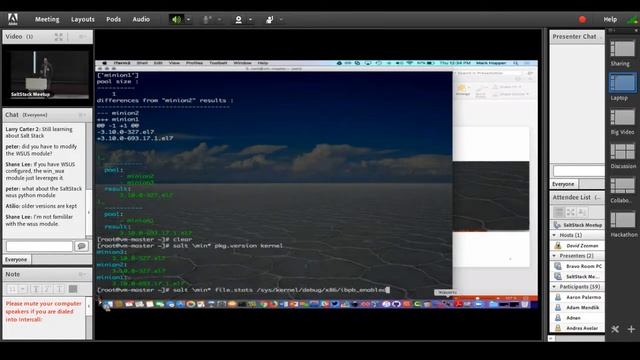This screenshot has height=360, width=640.
Task: Click the Presenter Chat input field
Action: [579, 171]
